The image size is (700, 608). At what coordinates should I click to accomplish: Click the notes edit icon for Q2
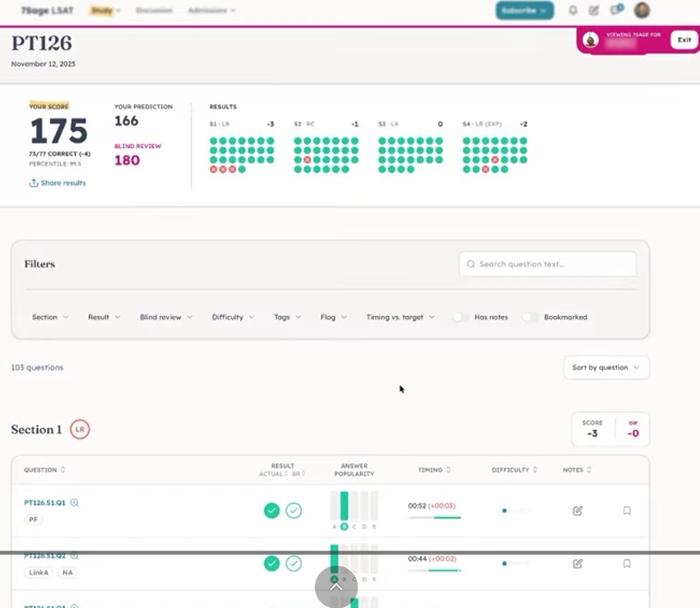[x=577, y=564]
